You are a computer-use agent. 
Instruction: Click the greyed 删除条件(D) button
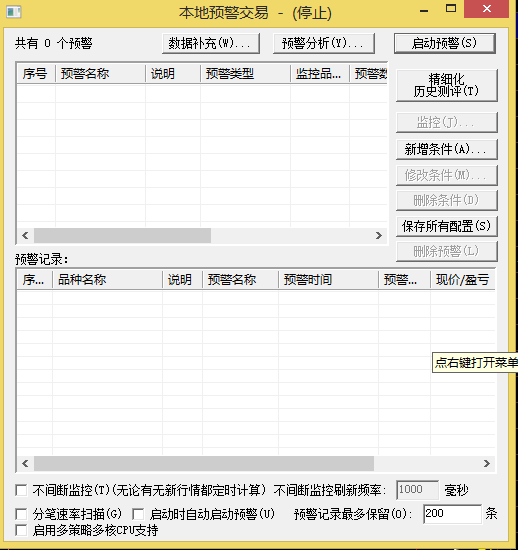click(447, 200)
